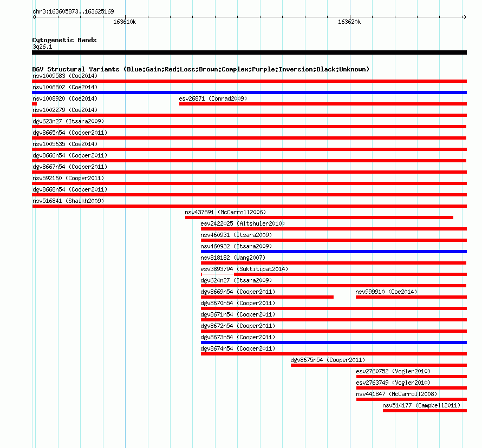
Task: Click the black 3q26.1 cytogenetic band bar
Action: [x=249, y=52]
